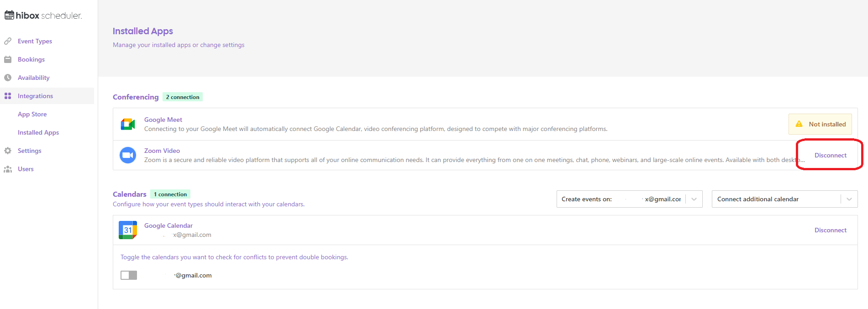868x309 pixels.
Task: Click the Google Calendar app icon
Action: 128,230
